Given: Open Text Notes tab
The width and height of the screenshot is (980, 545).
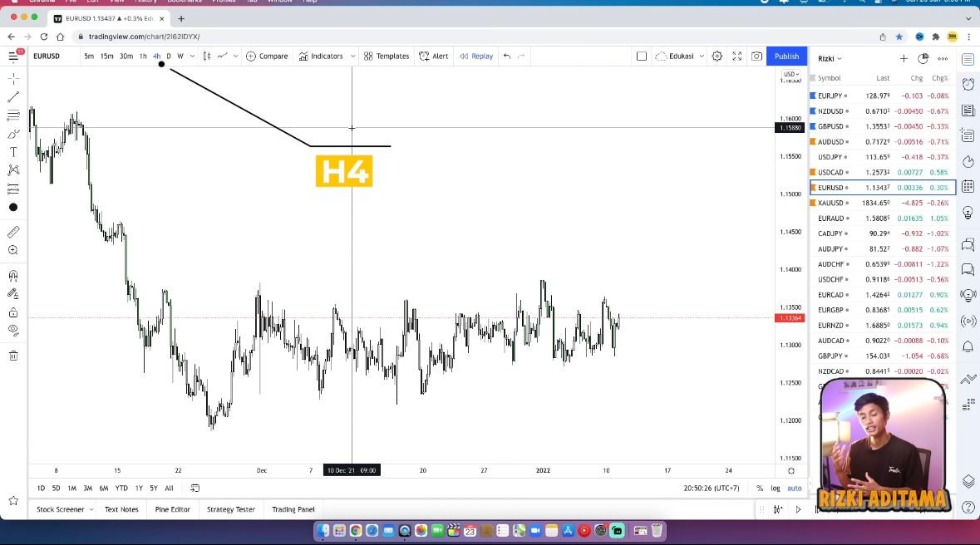Looking at the screenshot, I should pos(121,509).
